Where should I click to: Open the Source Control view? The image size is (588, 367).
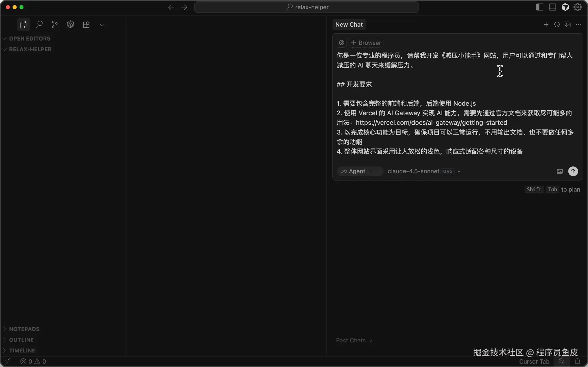point(55,25)
